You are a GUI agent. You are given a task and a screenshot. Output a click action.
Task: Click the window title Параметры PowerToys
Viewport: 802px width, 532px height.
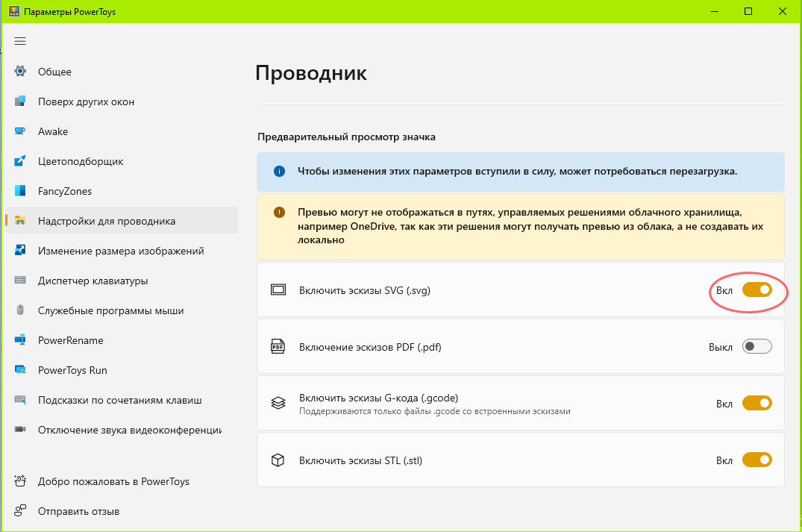(x=69, y=12)
